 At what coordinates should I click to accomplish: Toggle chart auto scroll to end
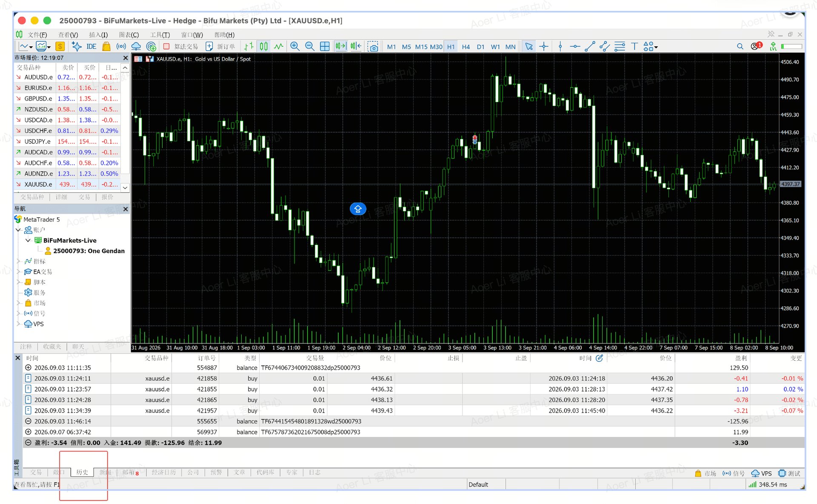[340, 46]
